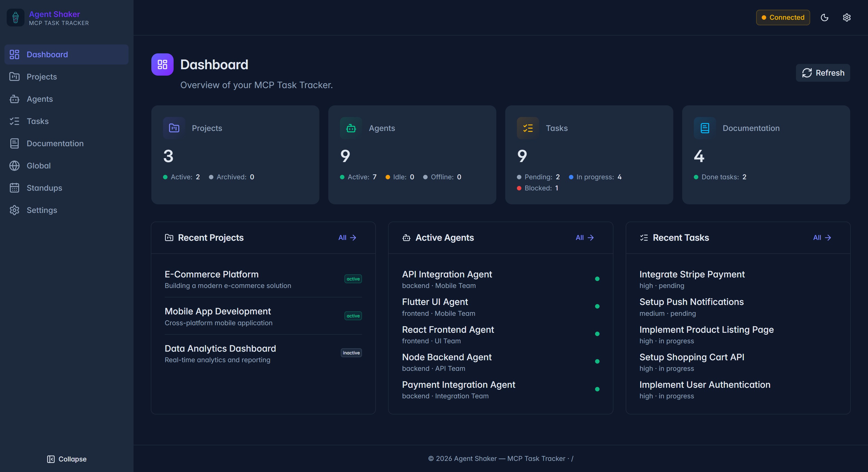Viewport: 868px width, 472px height.
Task: Select Global in the sidebar
Action: pos(66,166)
